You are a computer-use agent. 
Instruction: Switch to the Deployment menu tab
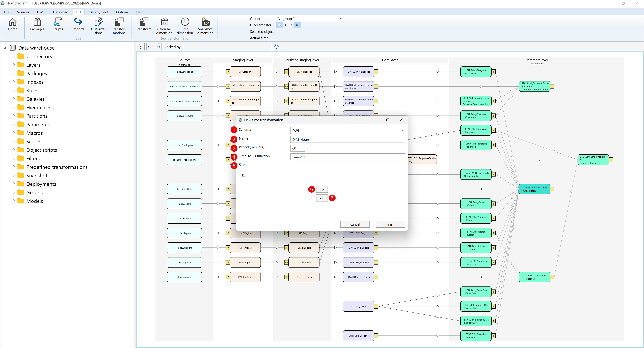(98, 12)
